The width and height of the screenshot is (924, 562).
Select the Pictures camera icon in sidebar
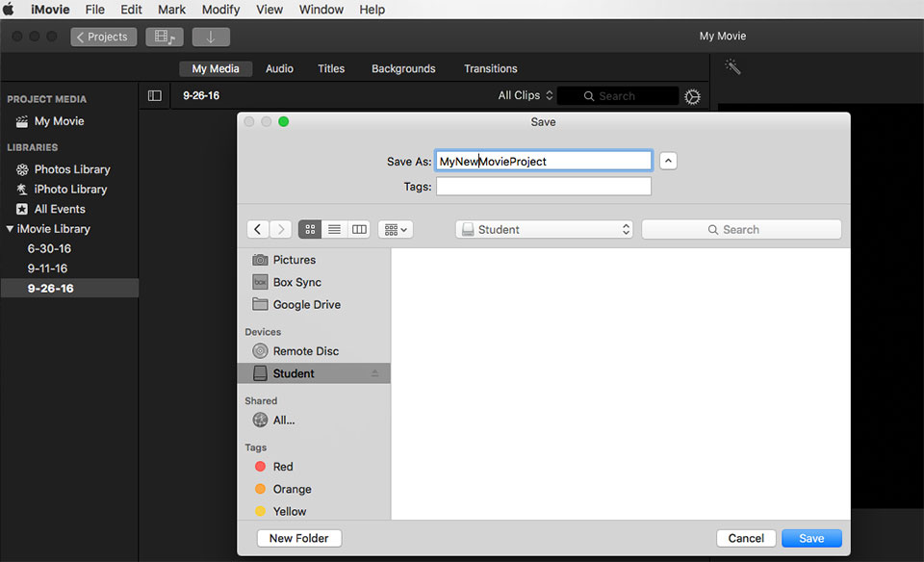click(x=260, y=260)
